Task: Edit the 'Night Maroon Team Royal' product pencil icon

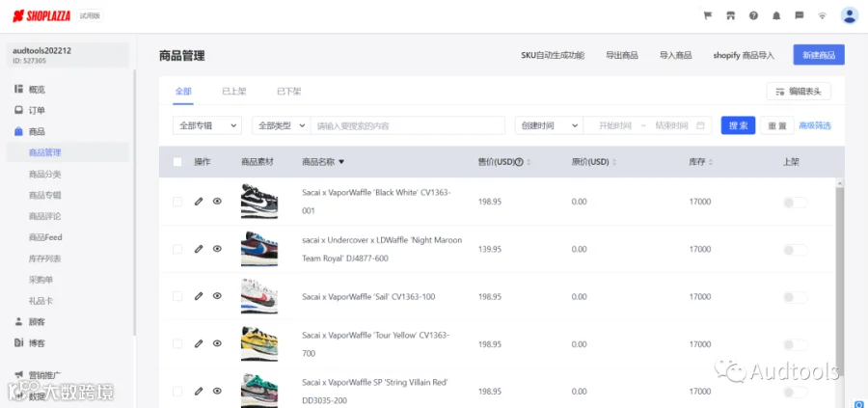Action: [199, 249]
